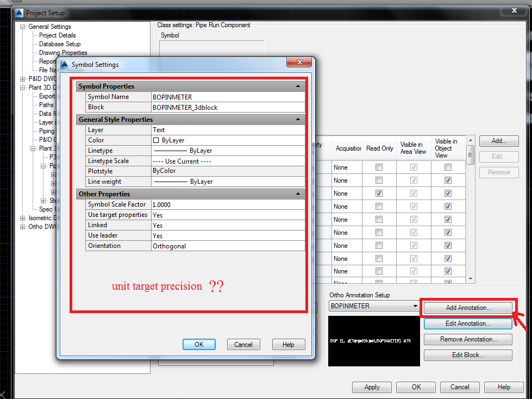Collapse the Other Properties section
This screenshot has height=399, width=532.
click(x=298, y=194)
